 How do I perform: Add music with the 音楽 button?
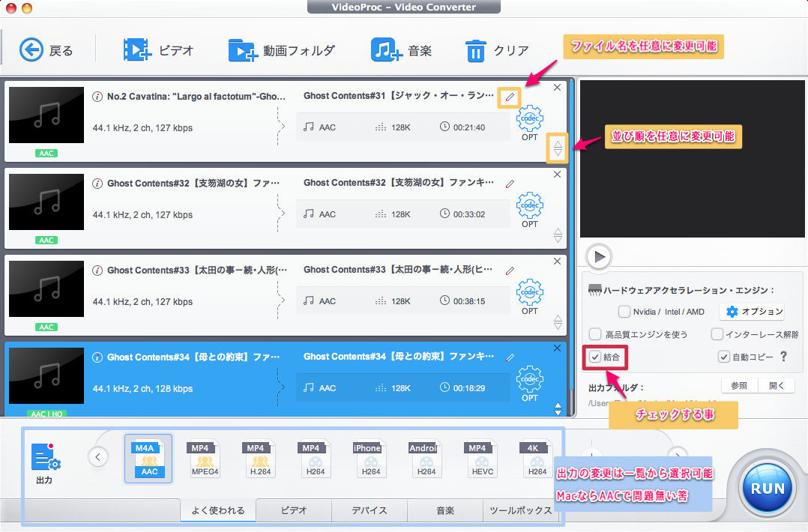coord(401,50)
